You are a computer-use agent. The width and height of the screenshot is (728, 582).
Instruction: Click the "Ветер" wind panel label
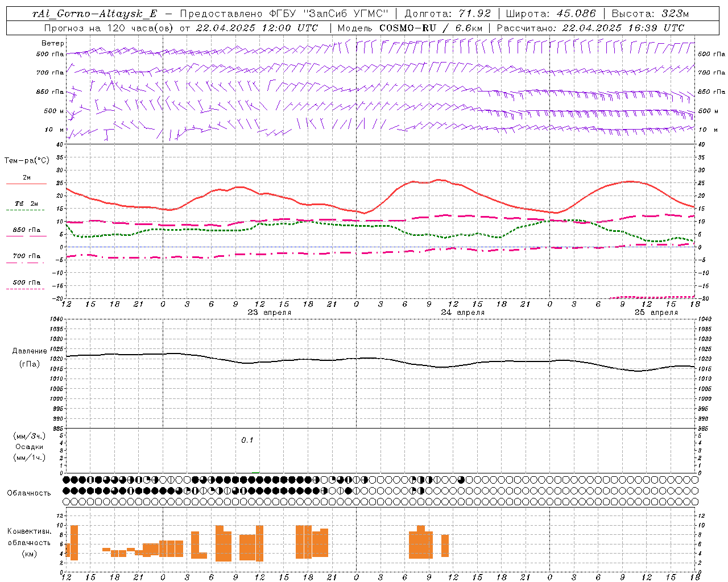pyautogui.click(x=53, y=43)
